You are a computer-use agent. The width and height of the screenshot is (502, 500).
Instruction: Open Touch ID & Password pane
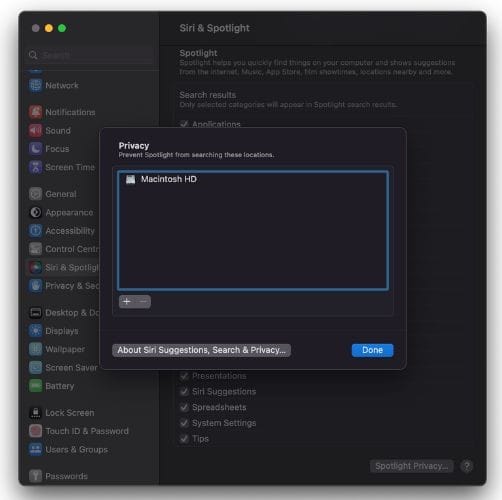click(x=79, y=431)
